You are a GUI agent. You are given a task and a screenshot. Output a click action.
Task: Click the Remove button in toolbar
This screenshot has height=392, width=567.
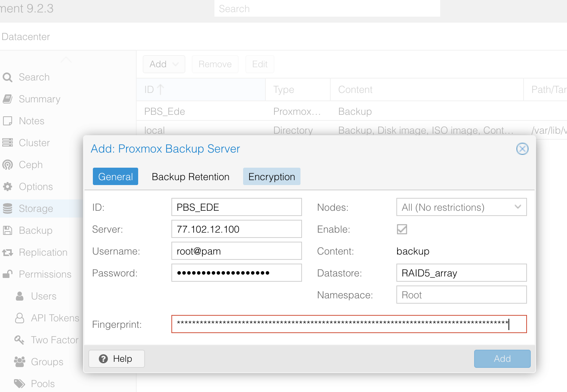(215, 64)
